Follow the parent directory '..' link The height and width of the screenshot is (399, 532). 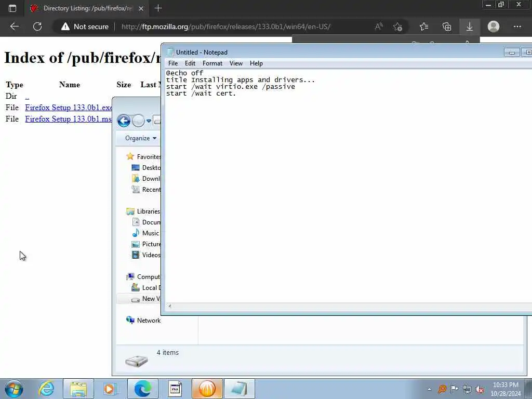27,96
